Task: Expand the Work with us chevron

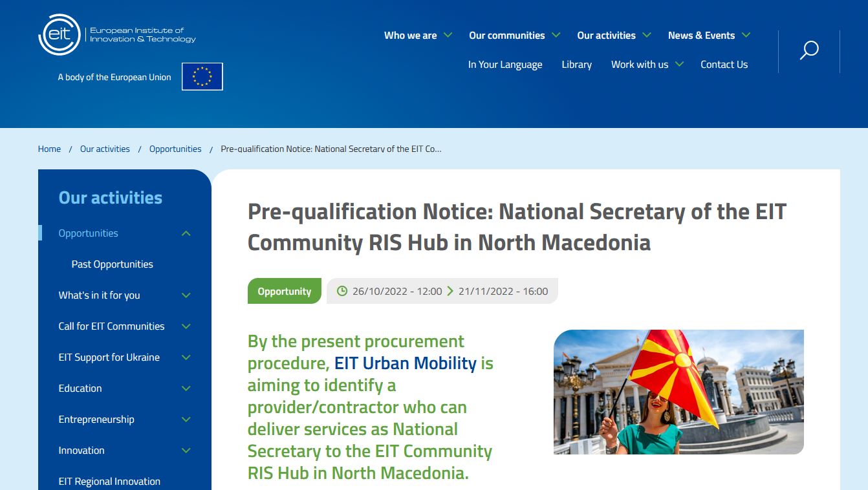Action: pos(679,64)
